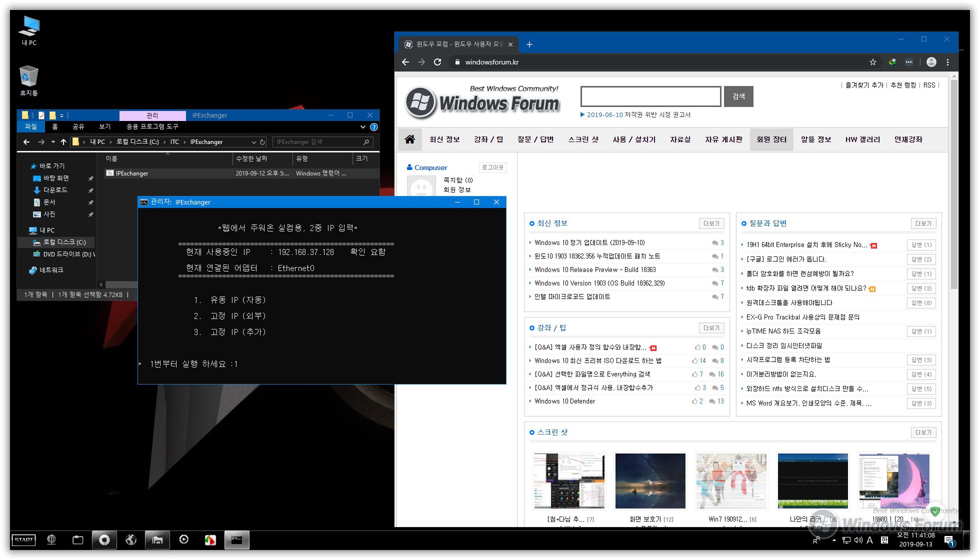This screenshot has width=980, height=560.
Task: Select the IPExchanger file row
Action: (x=241, y=173)
